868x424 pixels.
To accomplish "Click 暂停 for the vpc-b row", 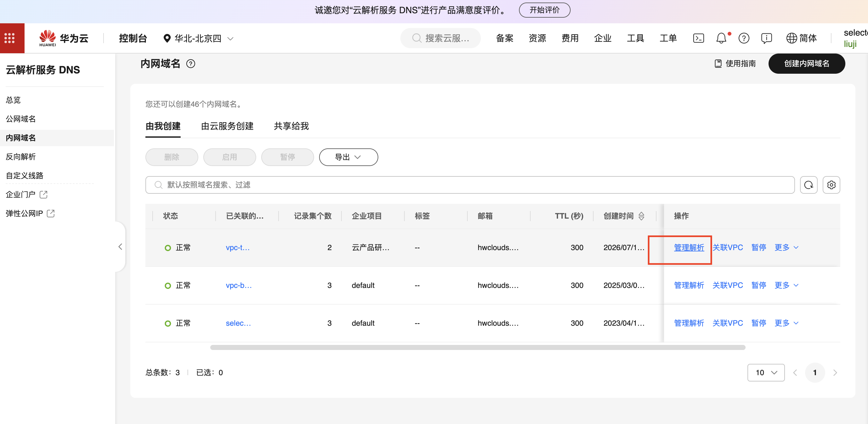I will pyautogui.click(x=758, y=285).
